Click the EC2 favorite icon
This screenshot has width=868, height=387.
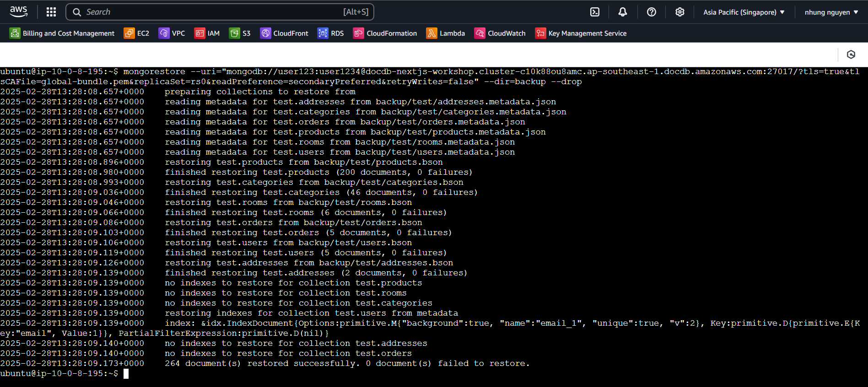129,33
